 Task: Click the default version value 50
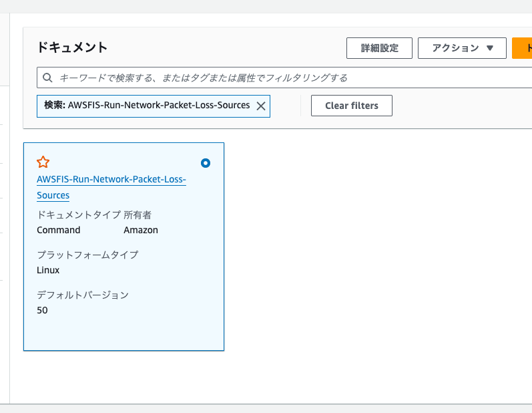tap(42, 310)
